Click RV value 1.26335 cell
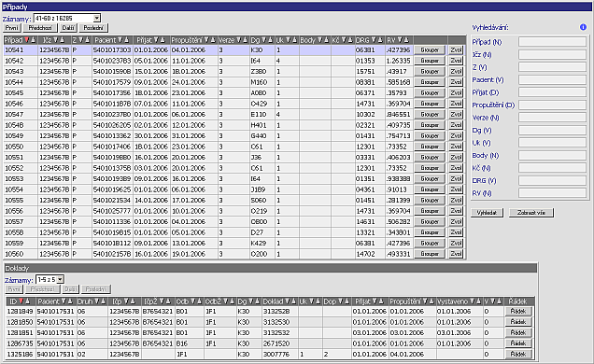Viewport: 594px width, 364px height. click(x=399, y=61)
